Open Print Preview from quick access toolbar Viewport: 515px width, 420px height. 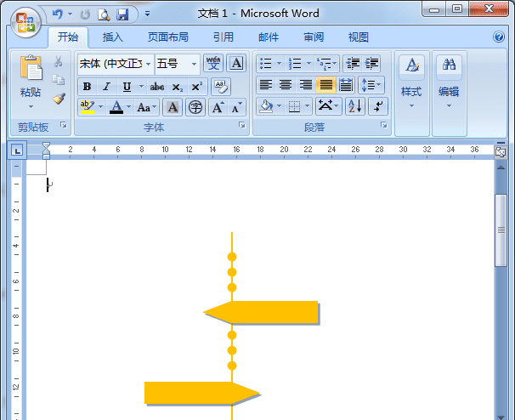(104, 14)
